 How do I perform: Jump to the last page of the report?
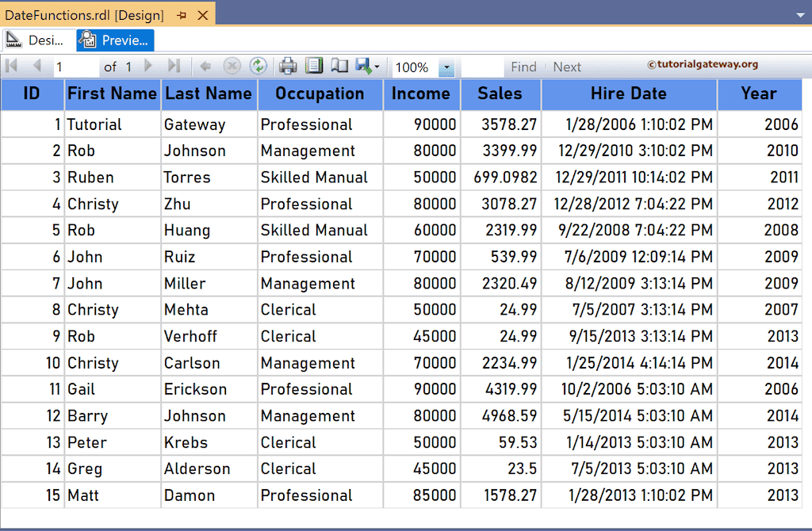pos(175,67)
